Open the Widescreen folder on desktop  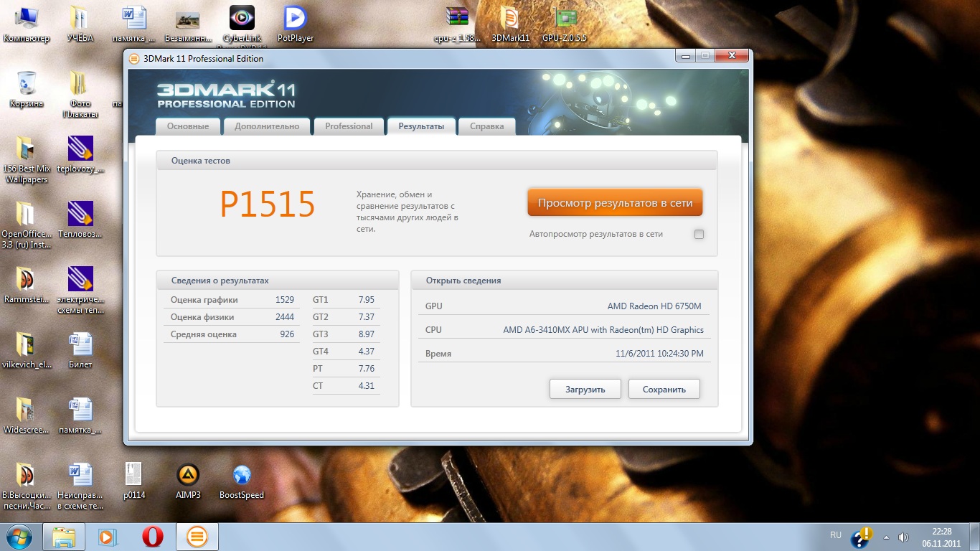point(27,415)
